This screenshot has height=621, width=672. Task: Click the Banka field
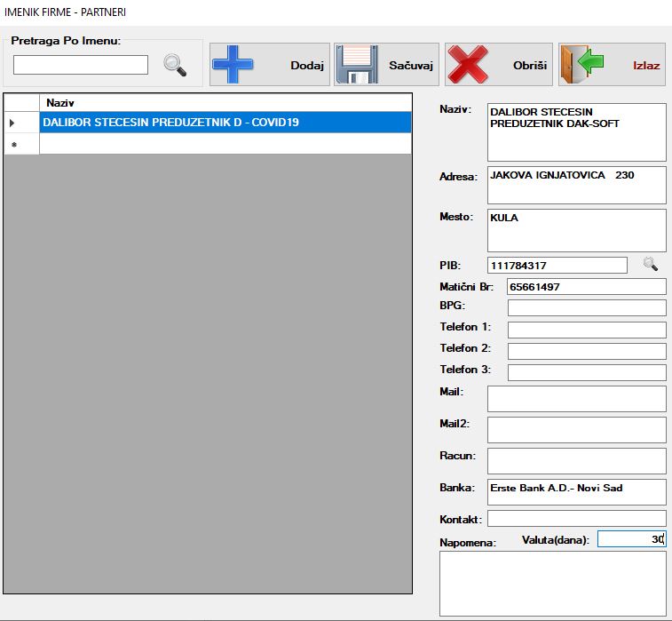(x=576, y=492)
